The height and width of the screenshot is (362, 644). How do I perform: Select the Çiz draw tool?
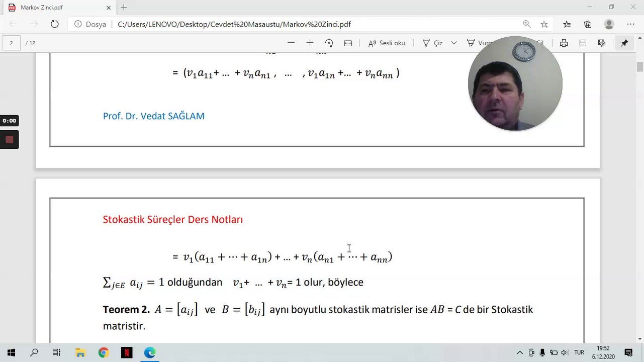click(432, 43)
